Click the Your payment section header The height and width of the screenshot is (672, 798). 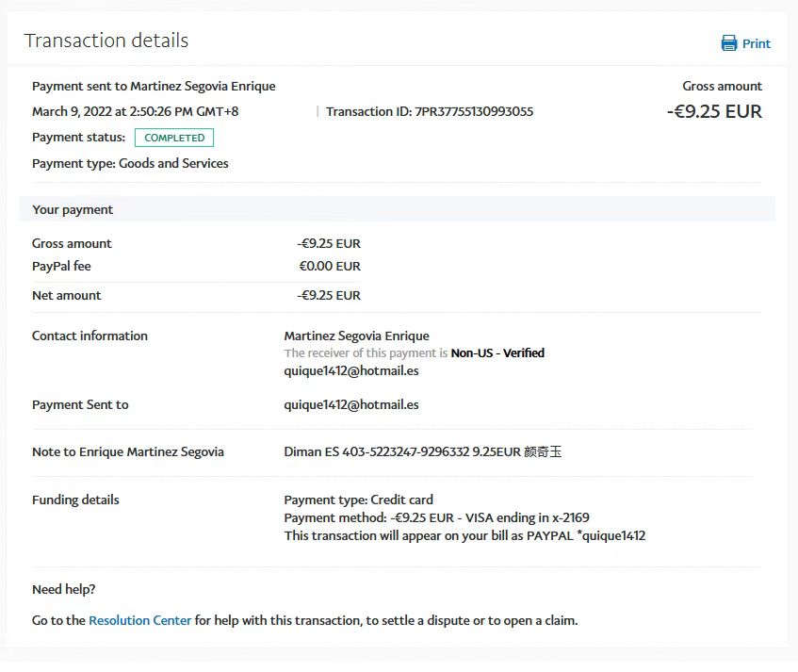click(x=73, y=209)
